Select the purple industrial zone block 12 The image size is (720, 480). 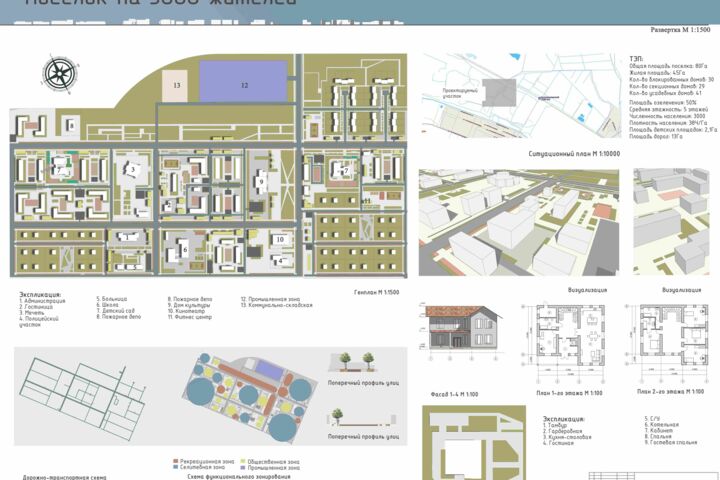pyautogui.click(x=243, y=81)
